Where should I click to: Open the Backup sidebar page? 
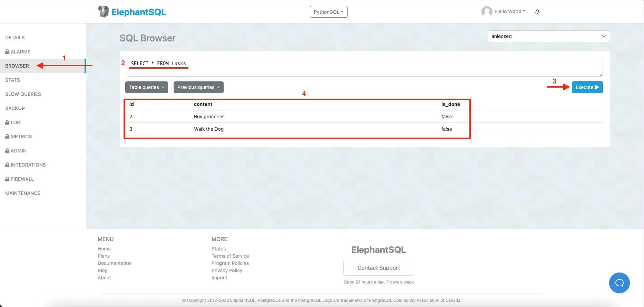click(15, 108)
